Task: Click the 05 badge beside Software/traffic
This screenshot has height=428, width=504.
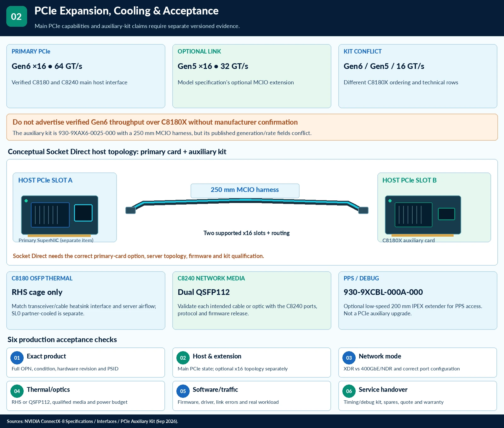Action: (x=183, y=391)
